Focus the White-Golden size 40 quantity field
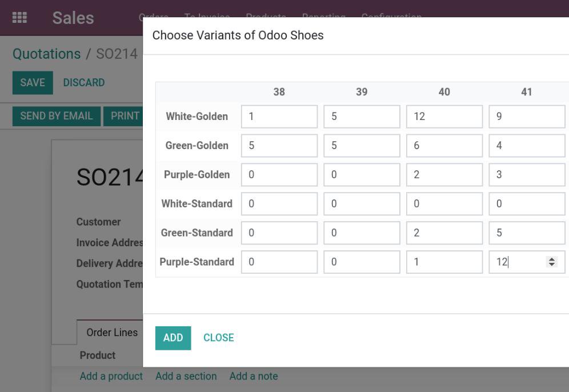569x392 pixels. click(x=444, y=117)
